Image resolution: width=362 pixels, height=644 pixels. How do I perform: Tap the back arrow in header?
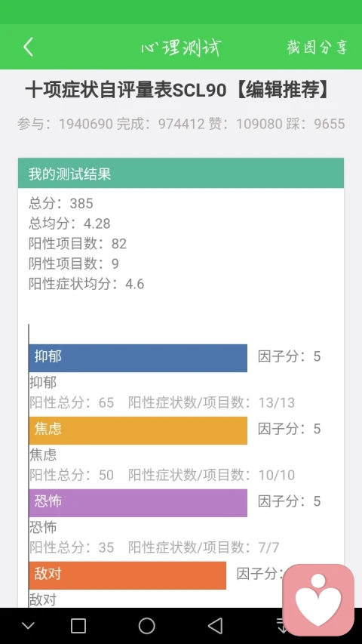(x=28, y=47)
